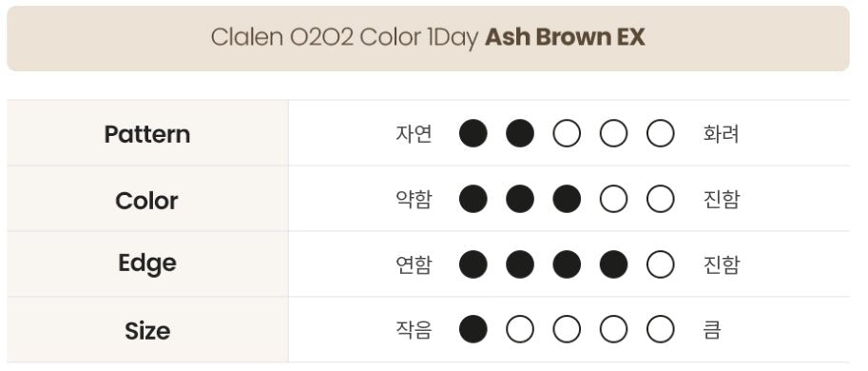Select the first filled dot in Pattern row
The width and height of the screenshot is (868, 371).
[473, 133]
